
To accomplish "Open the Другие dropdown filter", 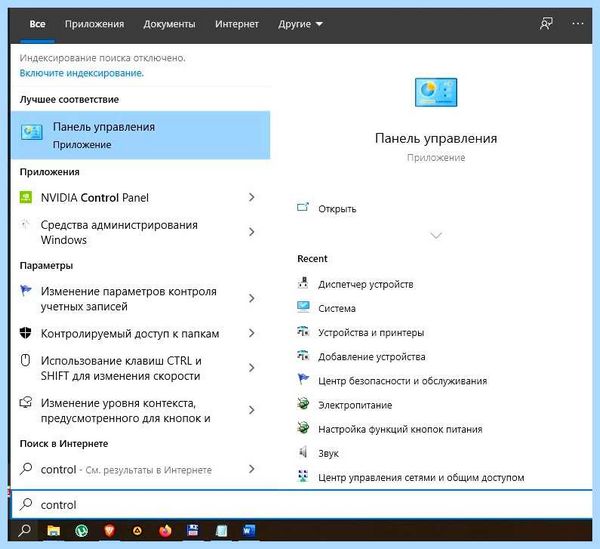I will pos(300,24).
